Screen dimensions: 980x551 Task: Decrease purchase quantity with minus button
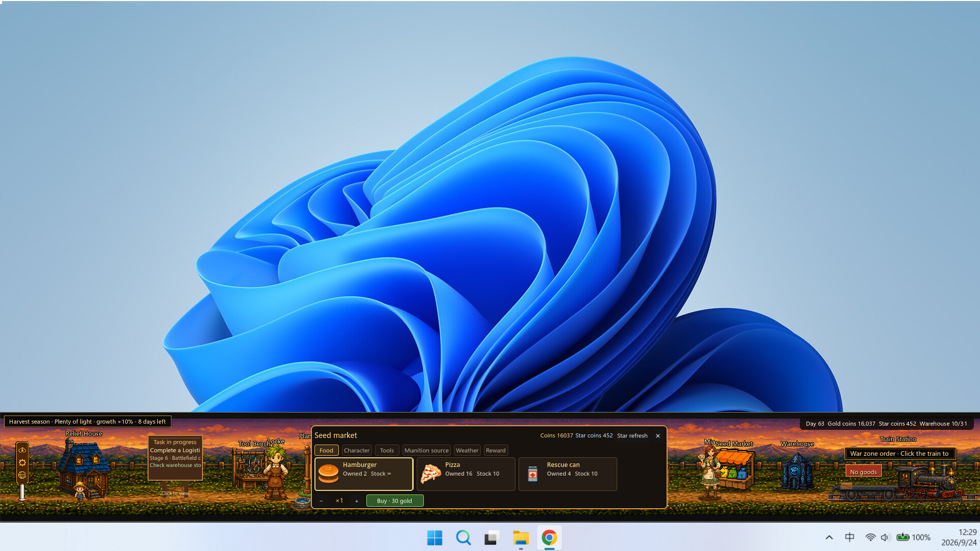tap(321, 501)
